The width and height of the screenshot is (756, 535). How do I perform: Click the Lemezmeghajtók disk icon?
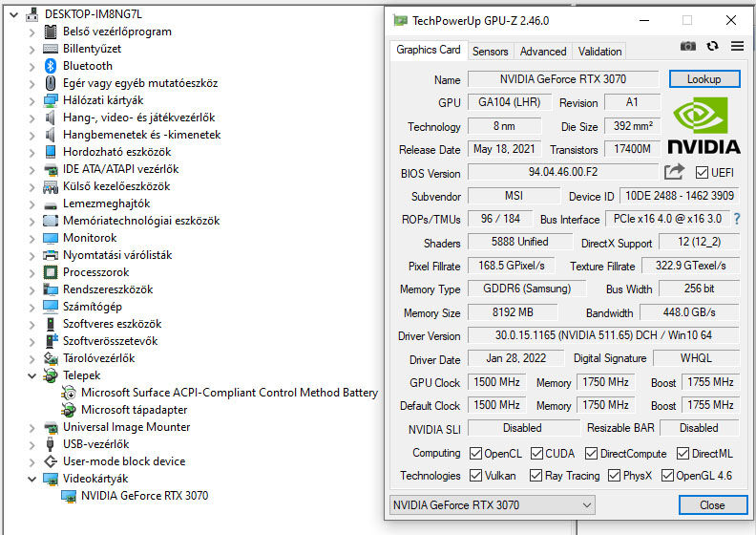(x=51, y=205)
